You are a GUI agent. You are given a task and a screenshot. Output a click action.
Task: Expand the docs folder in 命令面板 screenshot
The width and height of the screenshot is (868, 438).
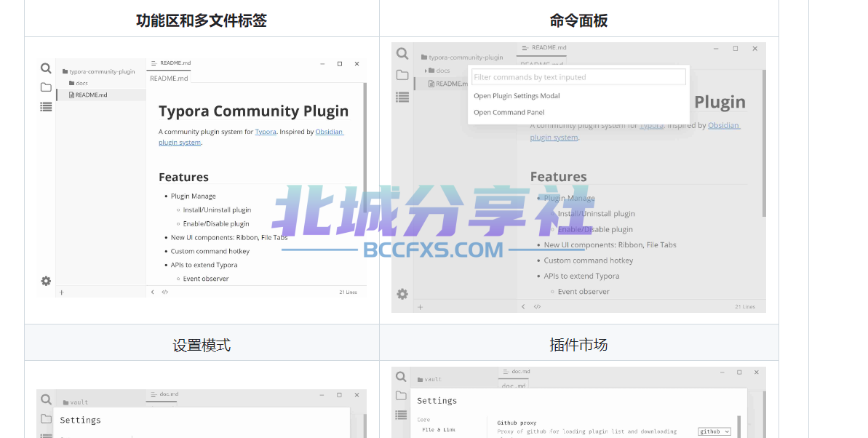click(x=426, y=71)
